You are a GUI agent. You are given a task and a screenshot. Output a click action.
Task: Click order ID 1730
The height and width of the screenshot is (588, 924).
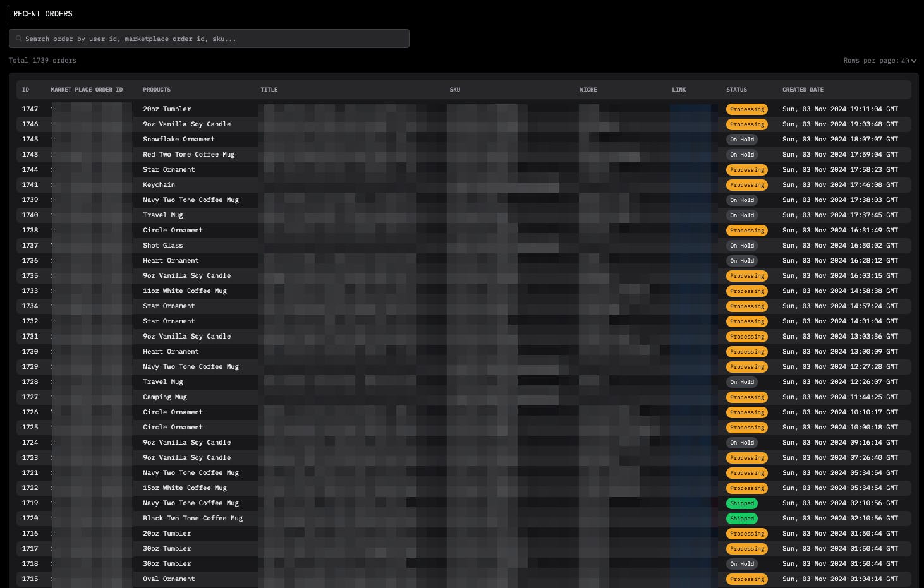point(30,352)
